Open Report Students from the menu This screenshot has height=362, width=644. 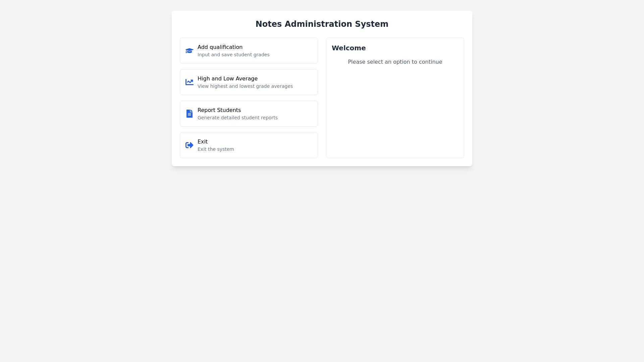pos(219,110)
